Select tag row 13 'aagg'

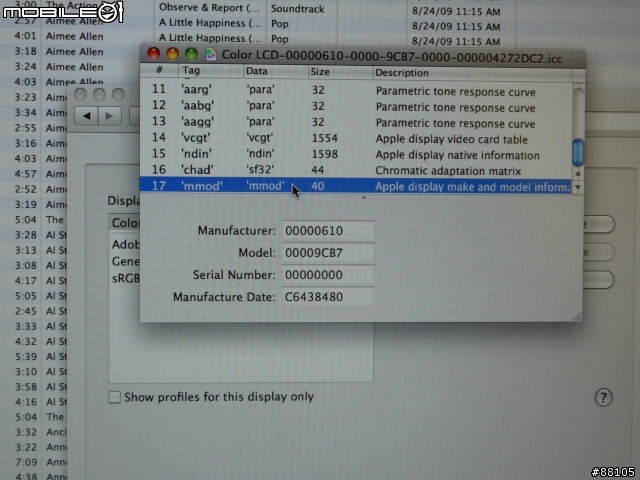[356, 122]
